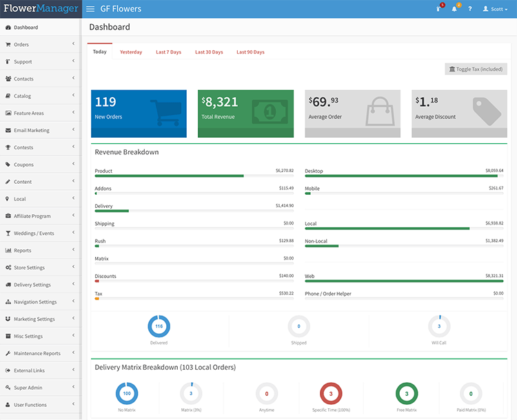Click the Contests trophy icon in sidebar

tap(8, 147)
